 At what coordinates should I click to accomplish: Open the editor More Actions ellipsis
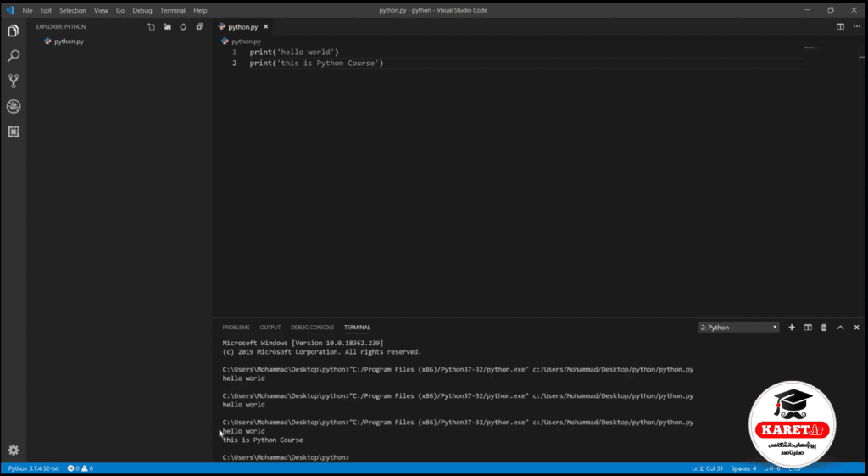[856, 26]
